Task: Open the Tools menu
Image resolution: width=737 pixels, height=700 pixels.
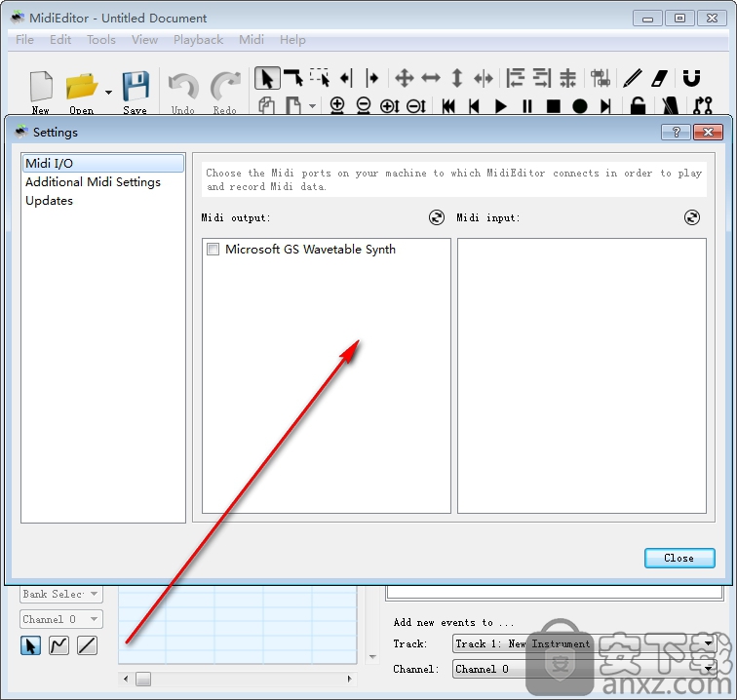Action: 101,40
